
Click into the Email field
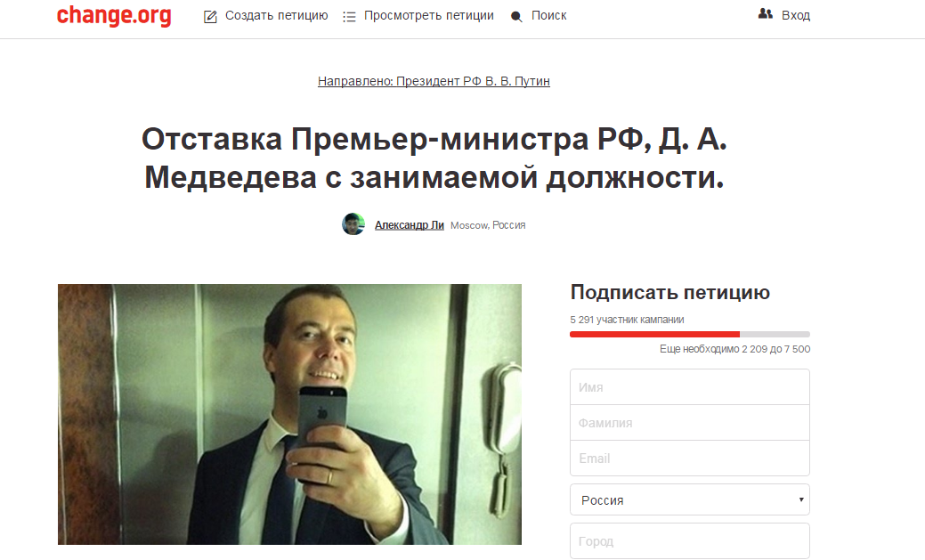pos(690,458)
